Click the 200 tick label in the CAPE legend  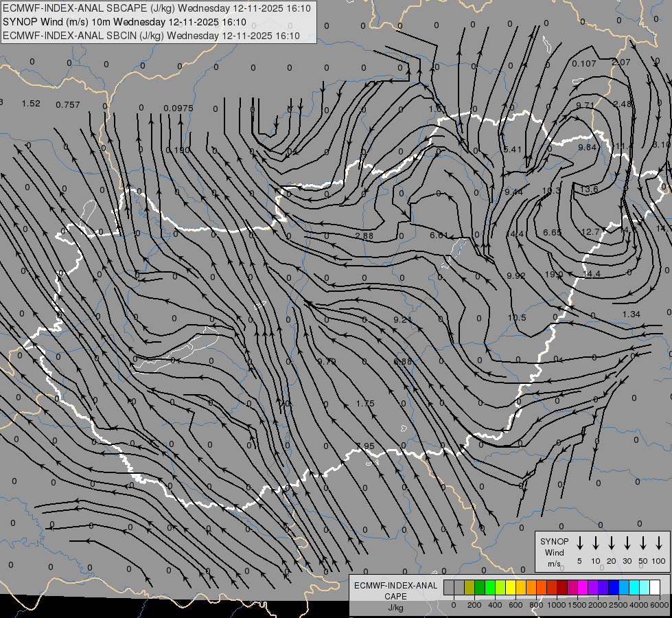click(474, 605)
